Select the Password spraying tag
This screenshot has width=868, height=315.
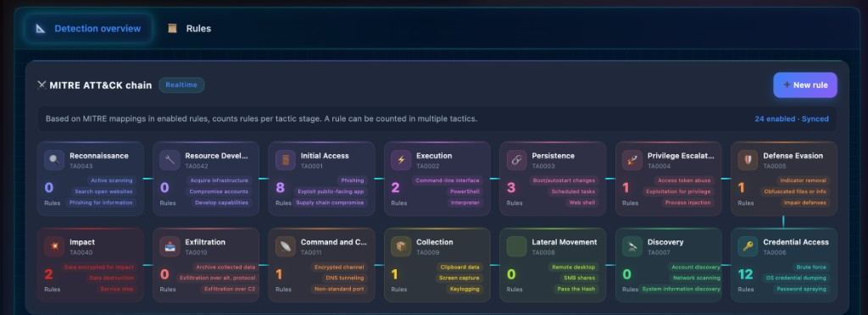[x=801, y=289]
